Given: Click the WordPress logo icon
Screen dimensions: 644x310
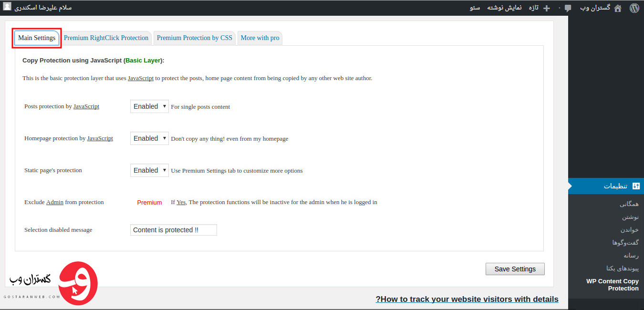Looking at the screenshot, I should point(634,8).
